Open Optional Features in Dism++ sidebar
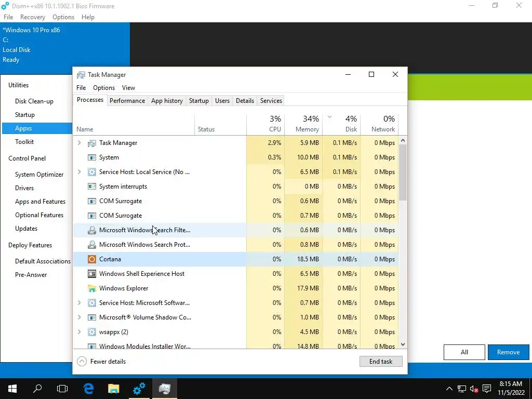The height and width of the screenshot is (399, 532). point(39,215)
